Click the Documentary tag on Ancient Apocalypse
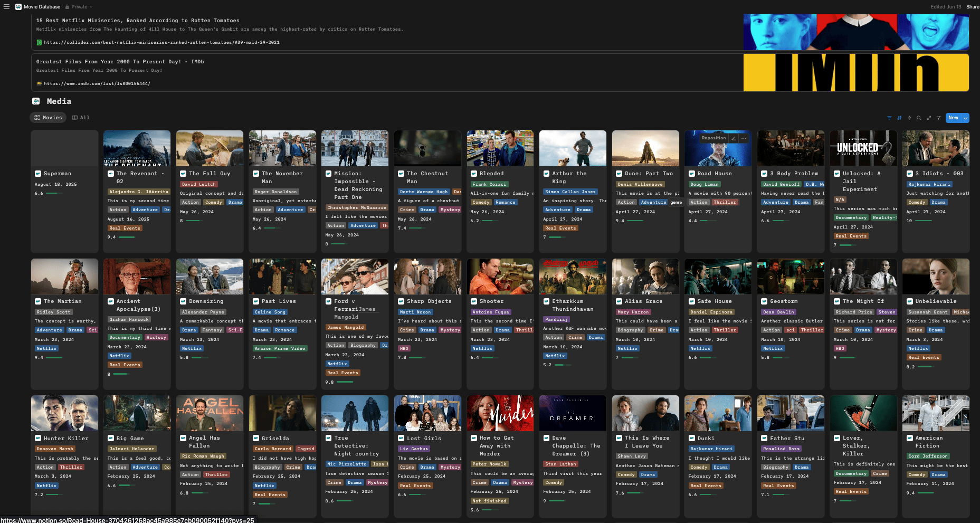This screenshot has width=980, height=523. click(x=125, y=337)
